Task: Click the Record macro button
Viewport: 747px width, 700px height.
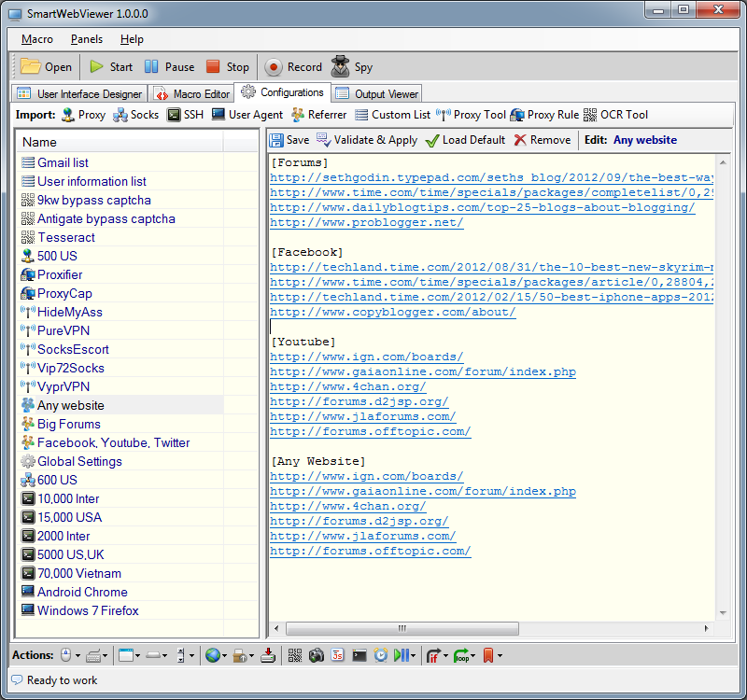Action: (x=293, y=67)
